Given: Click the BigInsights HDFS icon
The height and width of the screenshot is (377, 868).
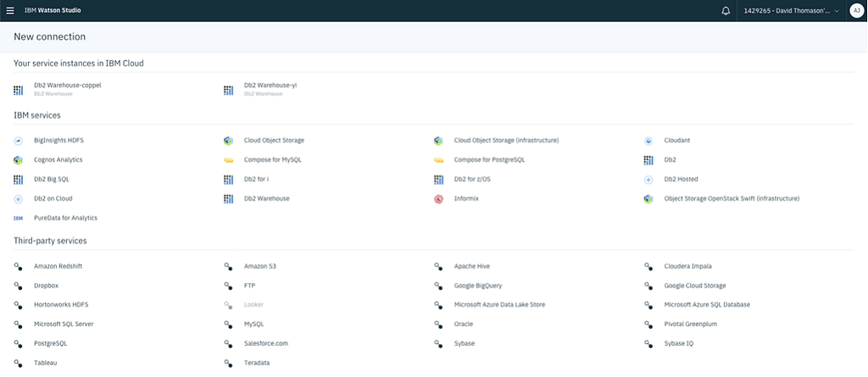Looking at the screenshot, I should click(x=19, y=141).
